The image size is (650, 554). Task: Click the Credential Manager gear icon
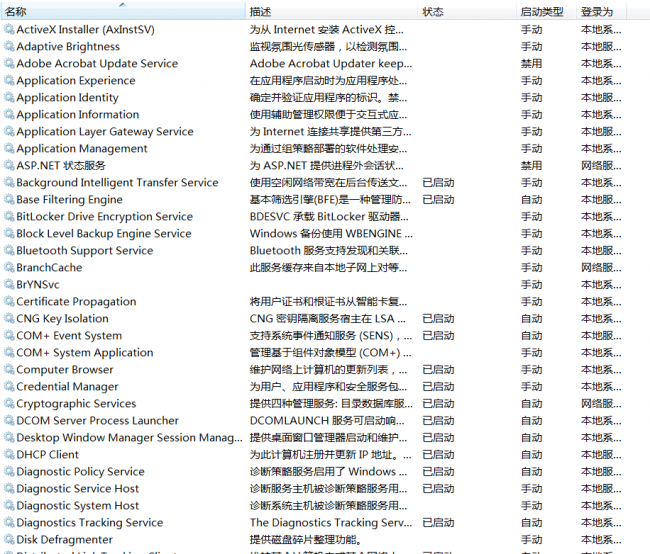point(9,386)
